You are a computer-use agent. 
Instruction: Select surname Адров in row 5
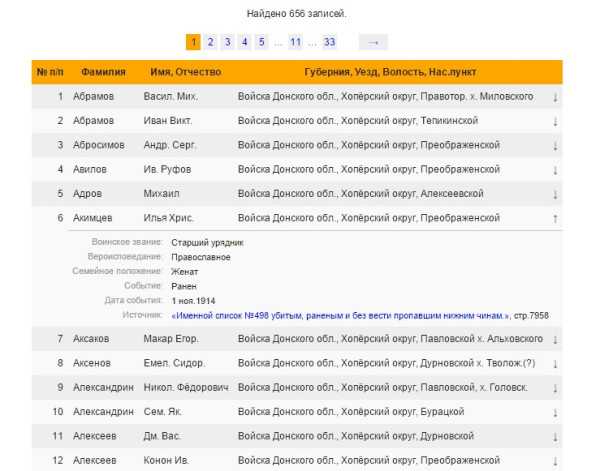(x=88, y=194)
